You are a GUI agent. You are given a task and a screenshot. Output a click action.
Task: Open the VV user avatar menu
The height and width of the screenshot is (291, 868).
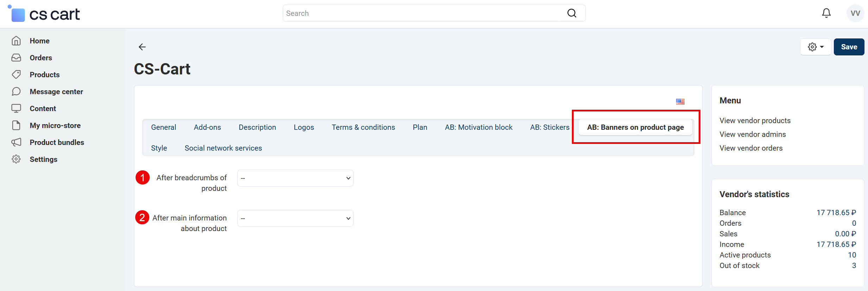(x=855, y=13)
